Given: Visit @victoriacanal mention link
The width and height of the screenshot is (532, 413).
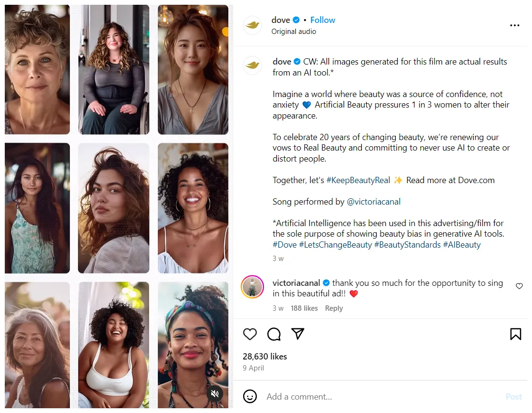Looking at the screenshot, I should (373, 202).
